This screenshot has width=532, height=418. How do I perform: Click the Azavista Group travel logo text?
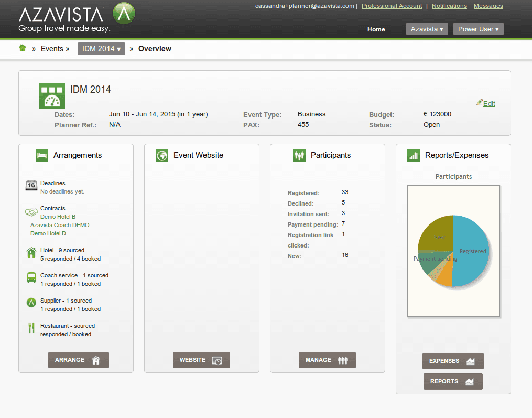[x=64, y=19]
